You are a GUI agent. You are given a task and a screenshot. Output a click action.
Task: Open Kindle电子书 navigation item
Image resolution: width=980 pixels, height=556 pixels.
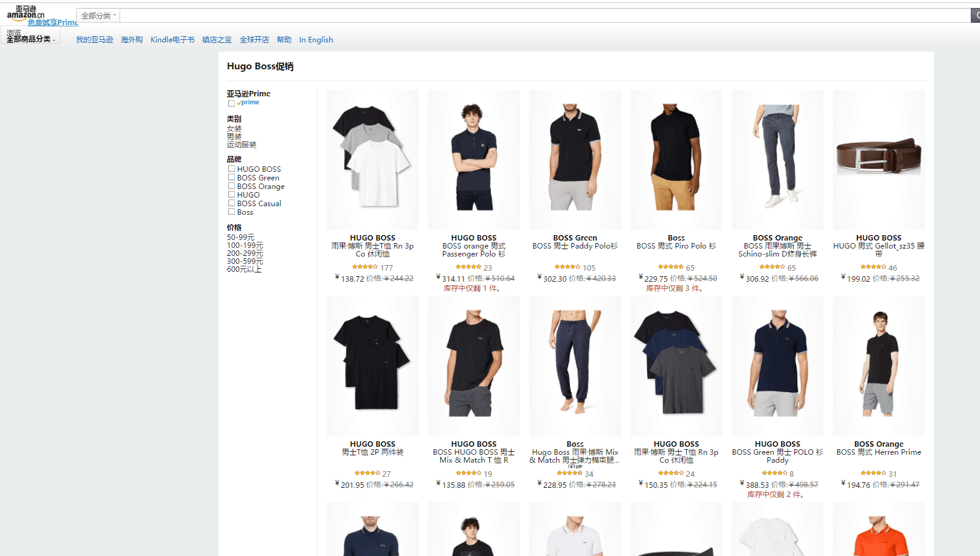click(172, 40)
